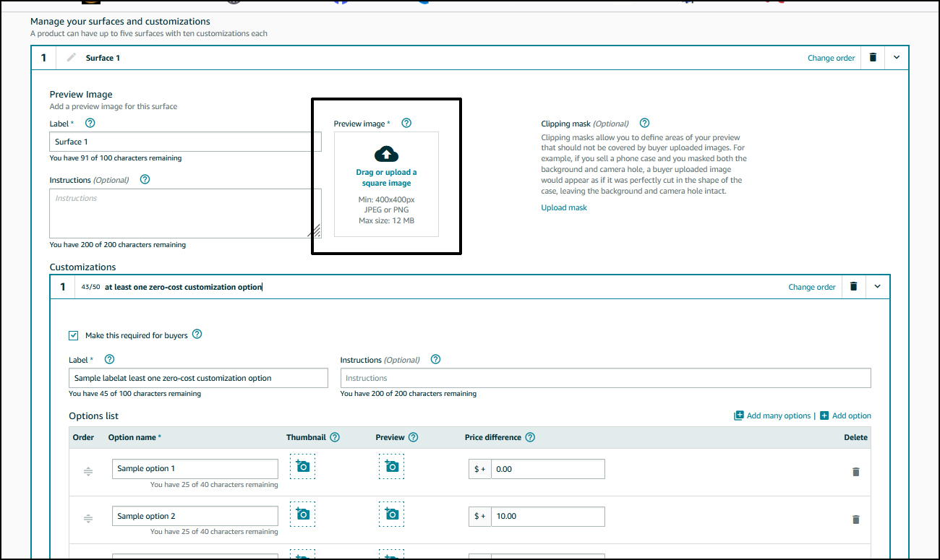Toggle Make this required for buyers checkbox

click(x=74, y=335)
